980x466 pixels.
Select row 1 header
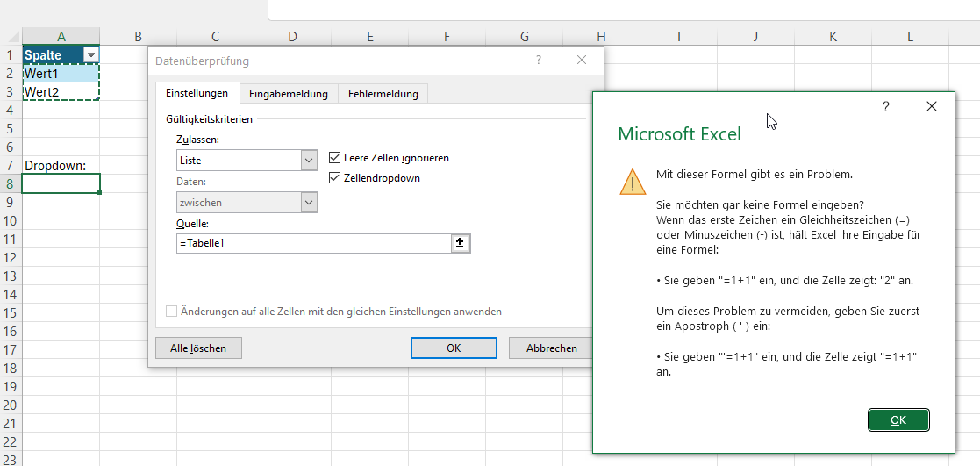point(11,55)
